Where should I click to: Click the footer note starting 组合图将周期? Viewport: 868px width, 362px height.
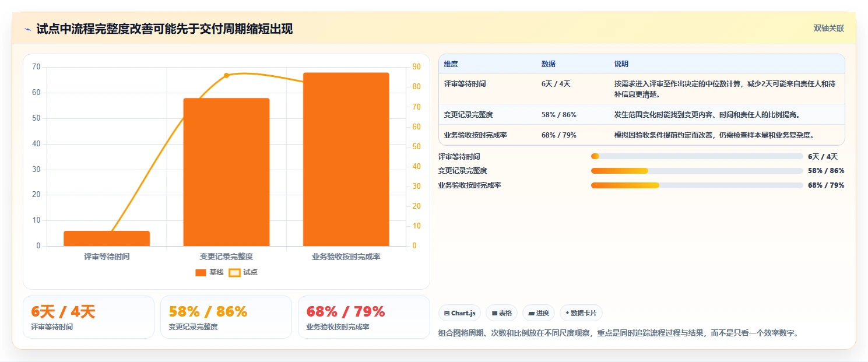[x=618, y=333]
